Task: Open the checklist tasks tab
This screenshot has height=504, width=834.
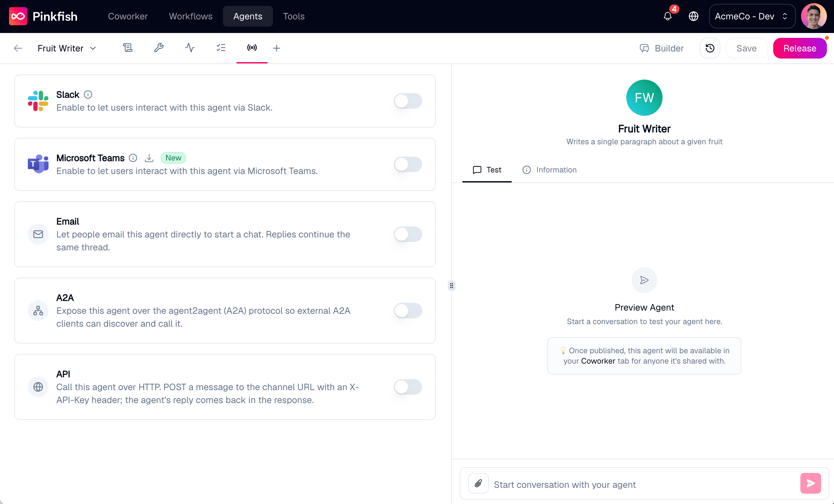Action: [x=221, y=48]
